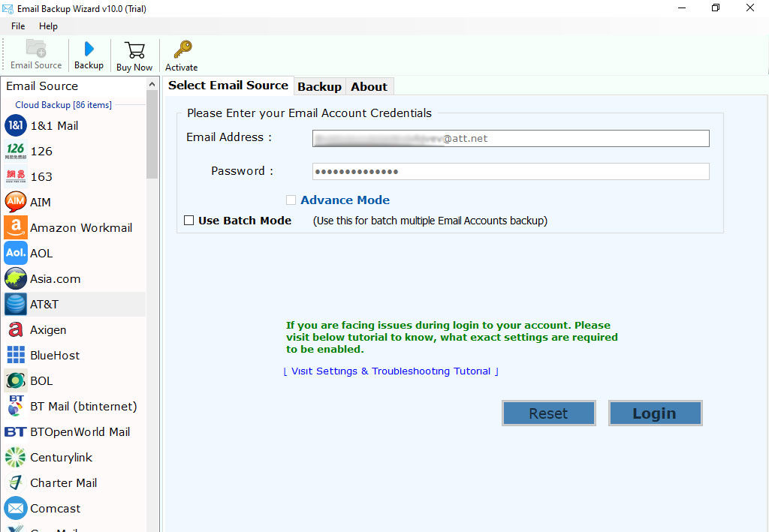Select the Backup toolbar icon
The width and height of the screenshot is (769, 532).
click(89, 54)
